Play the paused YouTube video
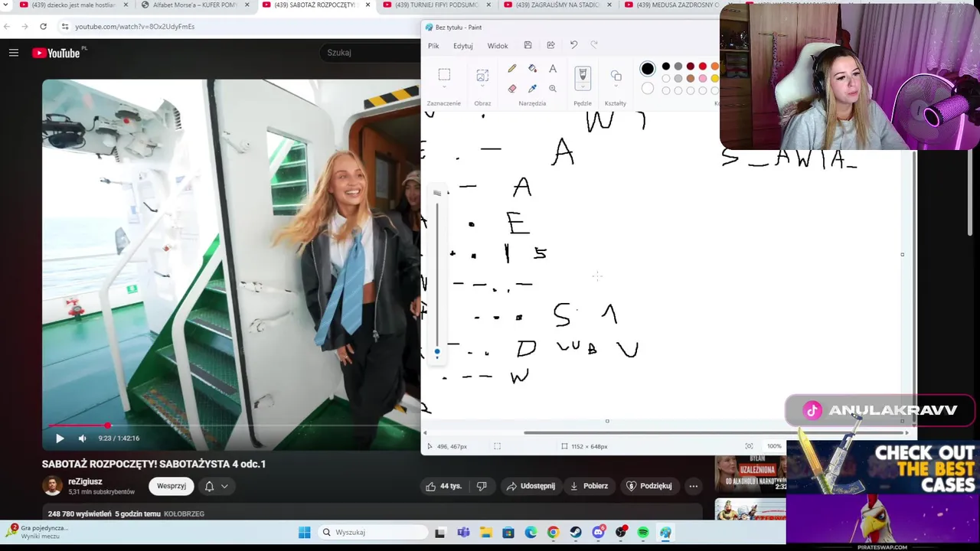Viewport: 980px width, 551px height. click(60, 439)
